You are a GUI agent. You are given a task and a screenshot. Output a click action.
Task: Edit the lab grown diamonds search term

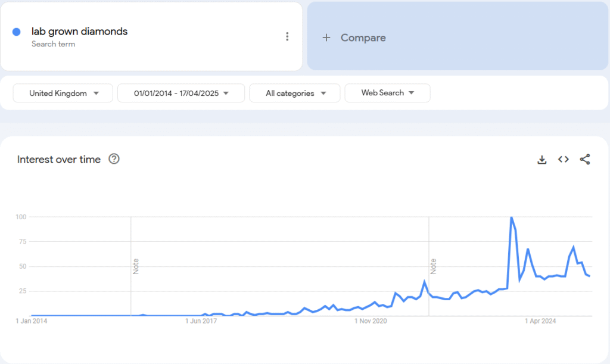click(x=79, y=32)
